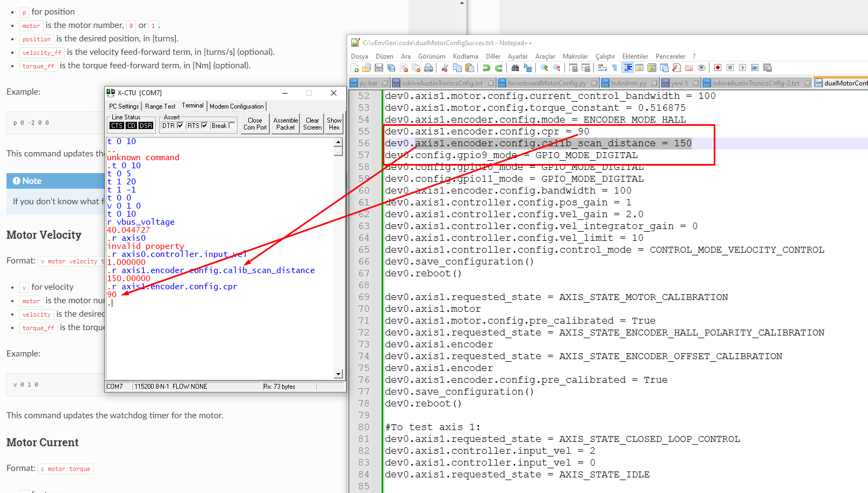The height and width of the screenshot is (493, 868).
Task: Close the py.bat tab
Action: point(386,83)
